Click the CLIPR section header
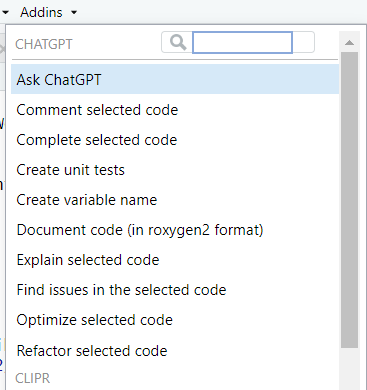This screenshot has height=390, width=367. [x=33, y=378]
